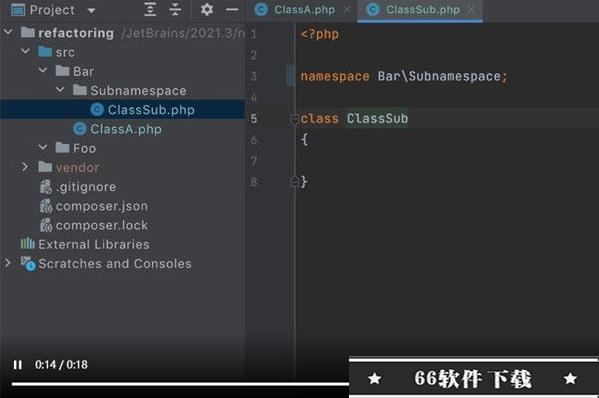Screen dimensions: 599x398
Task: Collapse the src folder
Action: [x=25, y=51]
